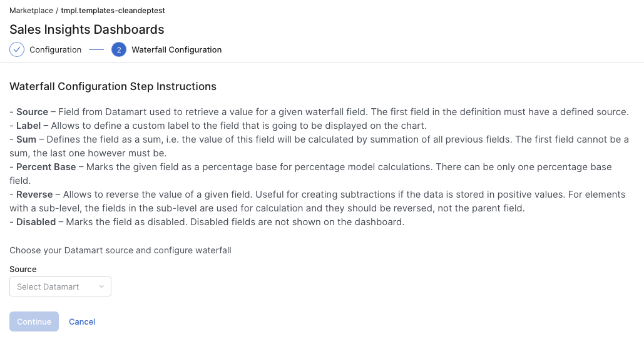Click the Marketplace breadcrumb link
The width and height of the screenshot is (644, 344).
coord(30,11)
